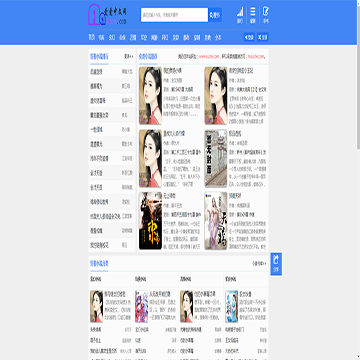The image size is (360, 360).
Task: Open the ranking bar-chart icon in header
Action: (x=240, y=15)
